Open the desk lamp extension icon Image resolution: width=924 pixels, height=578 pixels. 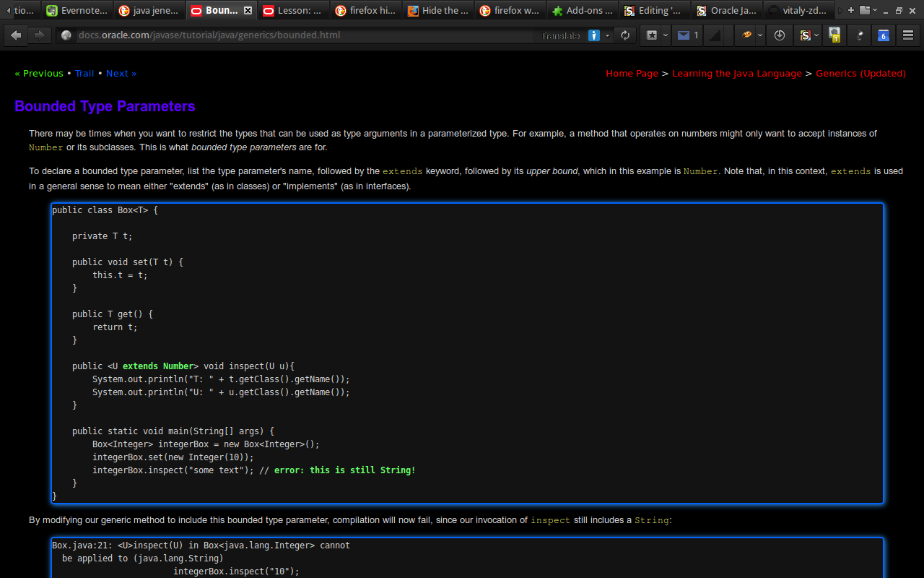859,35
